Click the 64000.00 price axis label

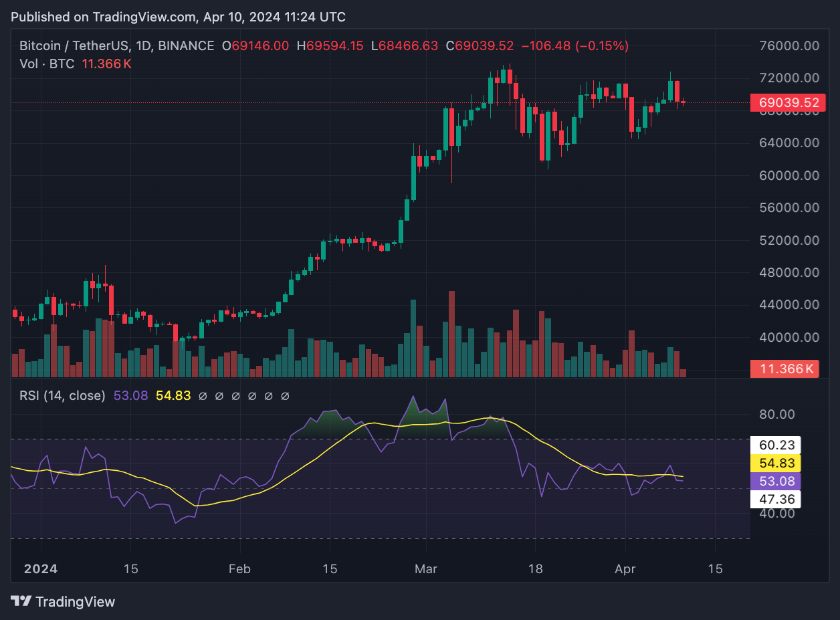point(789,142)
